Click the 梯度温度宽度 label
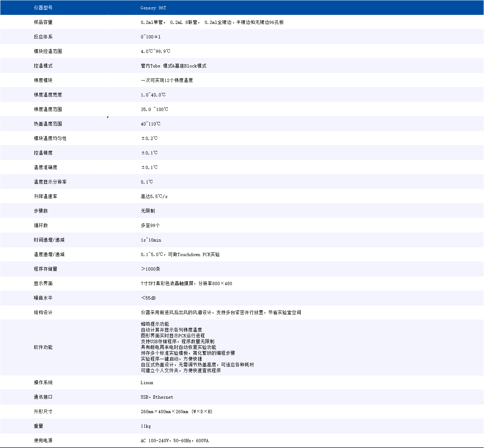Screen dimensions: 484x448 click(x=48, y=95)
